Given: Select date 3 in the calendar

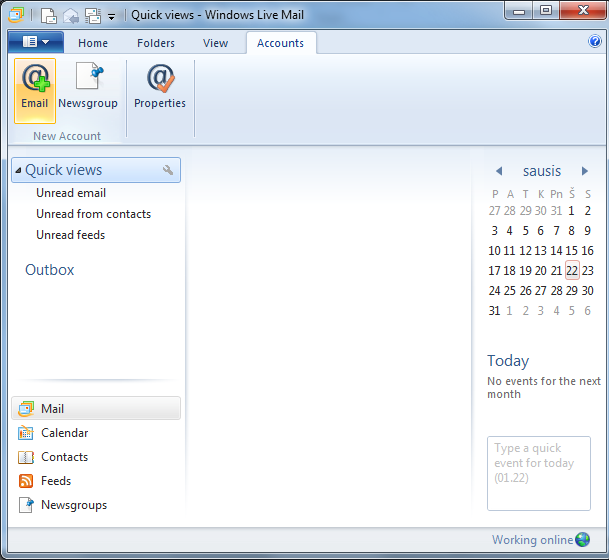Looking at the screenshot, I should coord(494,231).
